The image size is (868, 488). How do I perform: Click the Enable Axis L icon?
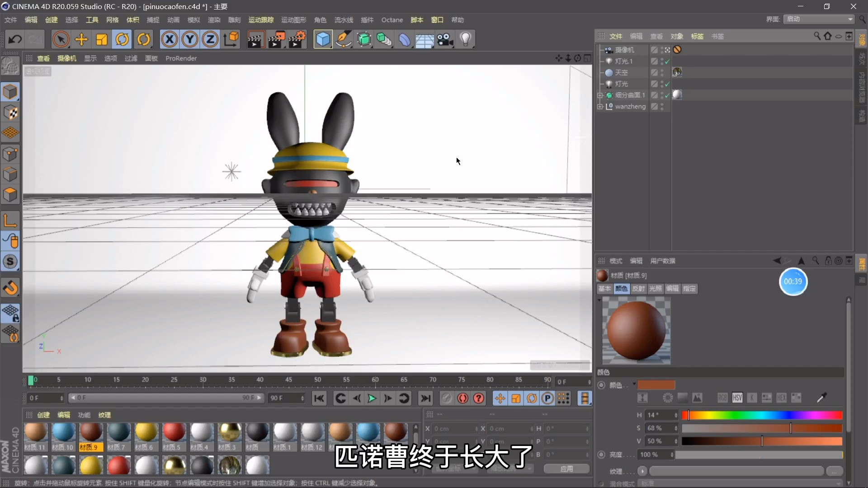[10, 221]
